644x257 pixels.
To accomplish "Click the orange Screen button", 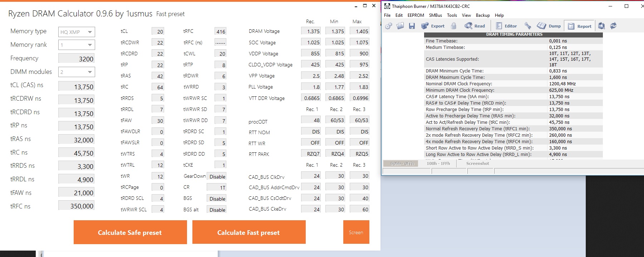I will [356, 232].
